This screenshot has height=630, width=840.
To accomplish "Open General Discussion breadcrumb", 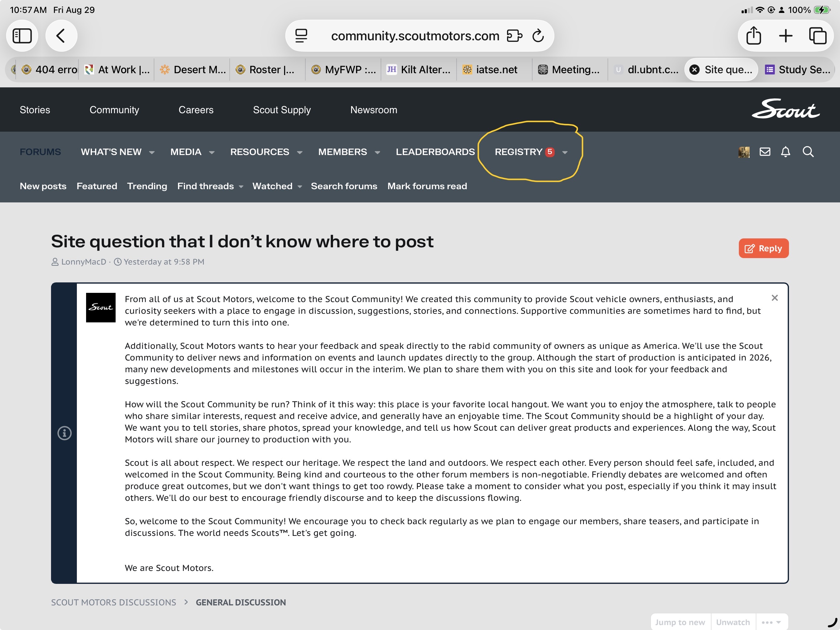I will pyautogui.click(x=241, y=602).
